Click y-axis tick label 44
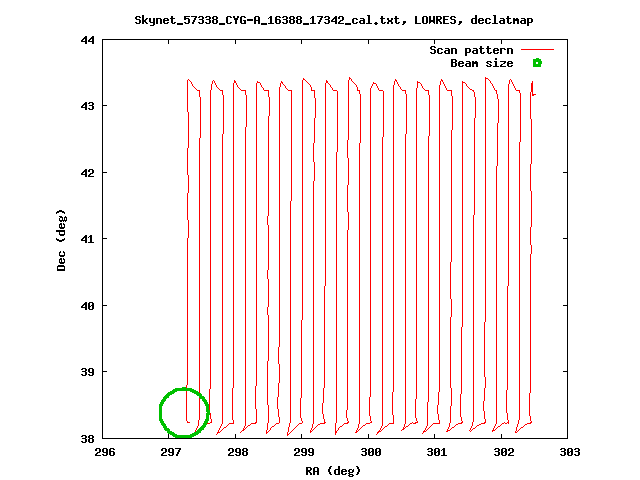The height and width of the screenshot is (480, 640). pos(87,40)
